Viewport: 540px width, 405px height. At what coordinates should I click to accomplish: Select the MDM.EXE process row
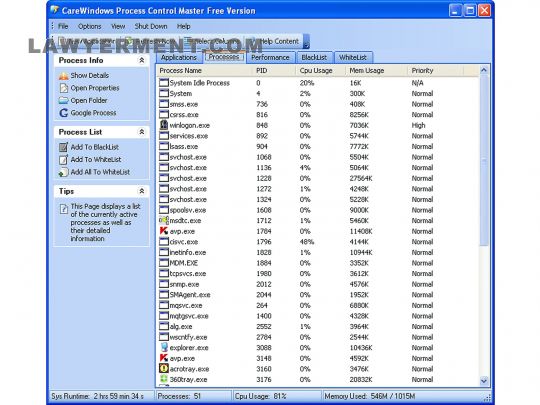click(318, 263)
